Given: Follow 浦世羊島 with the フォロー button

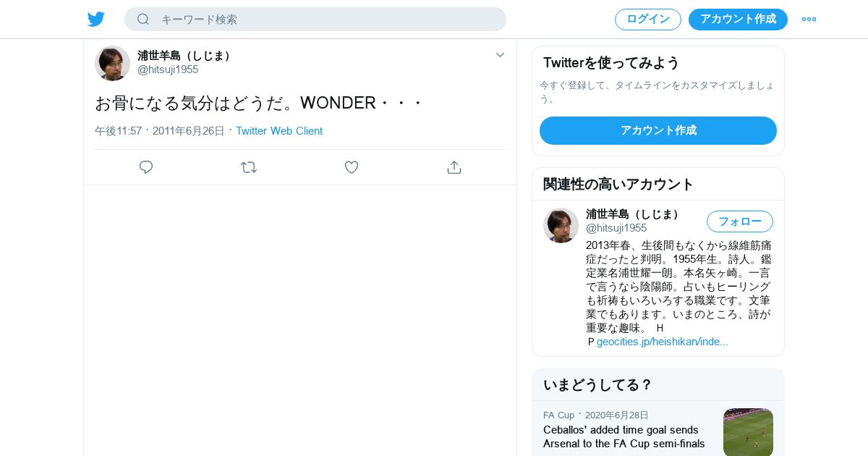Looking at the screenshot, I should coord(740,221).
